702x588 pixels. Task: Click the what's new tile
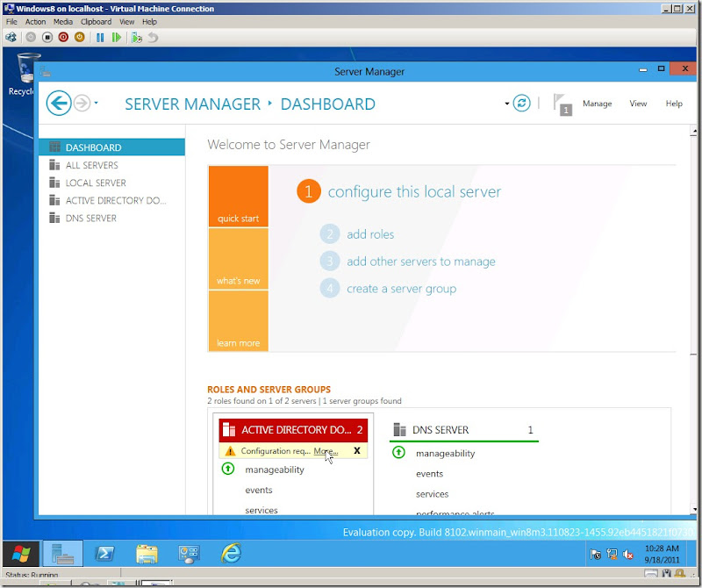click(238, 258)
